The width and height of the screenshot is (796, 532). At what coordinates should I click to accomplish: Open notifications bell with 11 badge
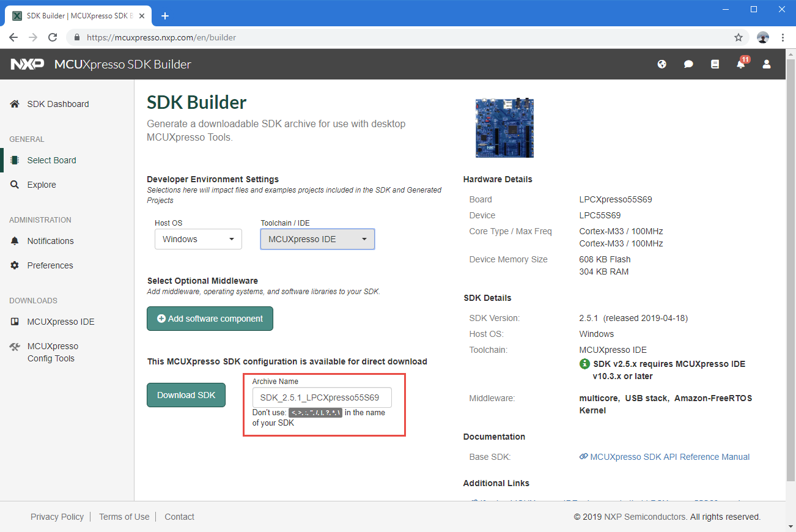[741, 64]
